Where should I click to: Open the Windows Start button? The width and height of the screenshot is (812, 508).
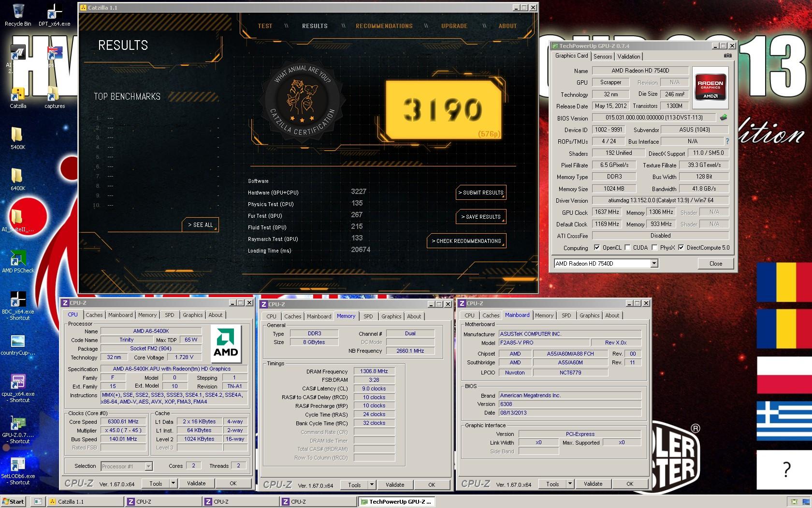[x=13, y=502]
